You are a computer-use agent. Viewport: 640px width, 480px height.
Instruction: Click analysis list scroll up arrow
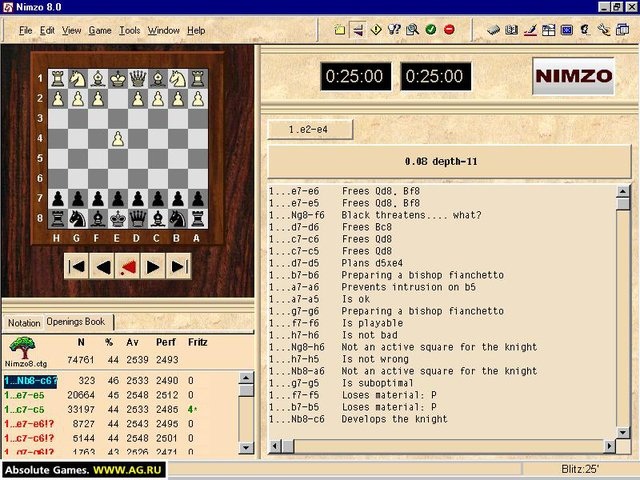[623, 191]
